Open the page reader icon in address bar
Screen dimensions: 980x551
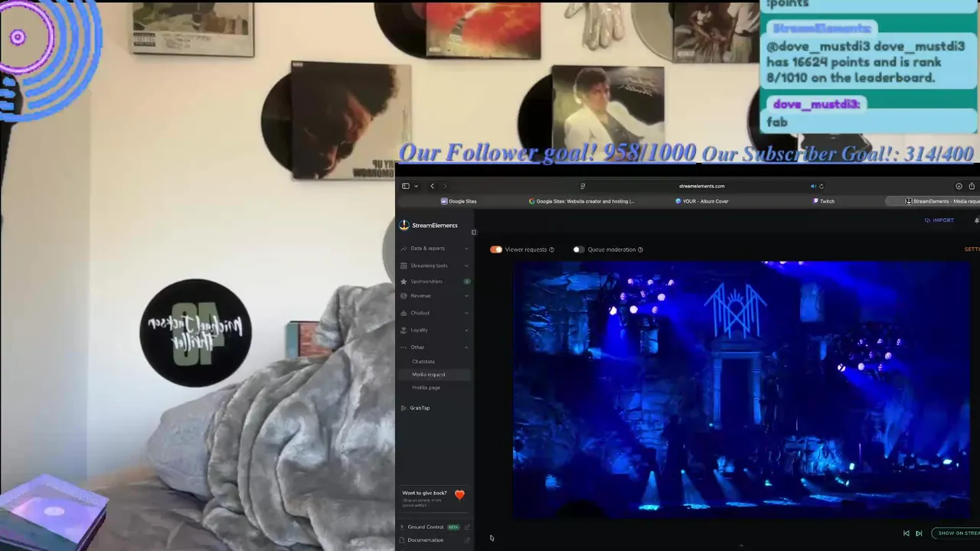pyautogui.click(x=583, y=186)
